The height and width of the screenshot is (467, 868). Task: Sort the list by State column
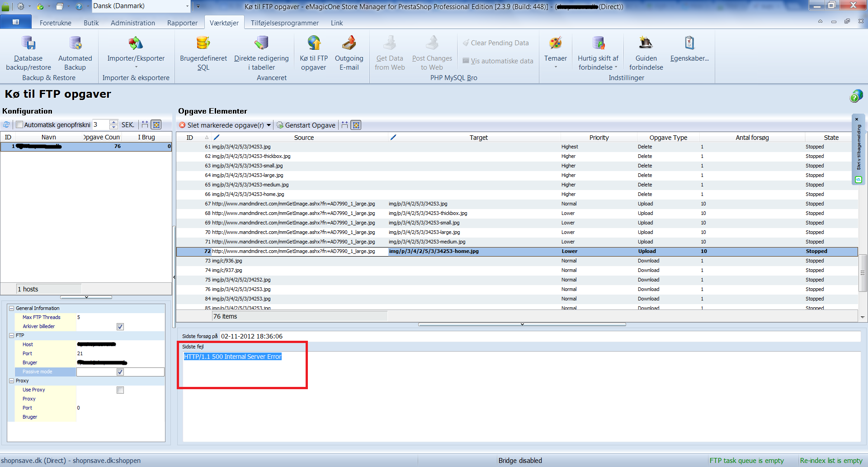[830, 138]
